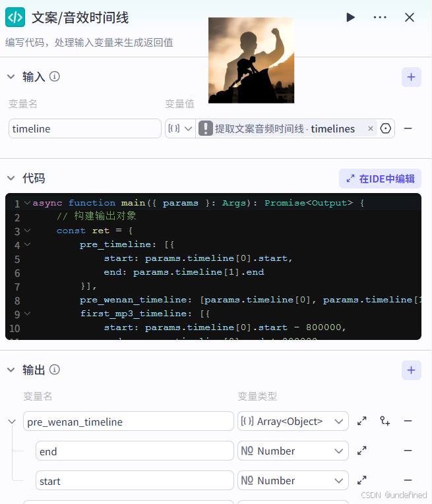Screen dimensions: 432x504
Task: Collapse the 输出 section
Action: coord(11,370)
